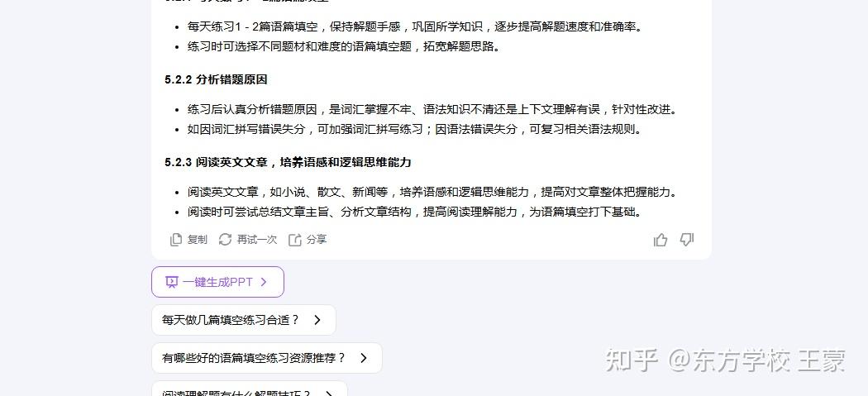Click the 复制 text label

click(x=197, y=239)
